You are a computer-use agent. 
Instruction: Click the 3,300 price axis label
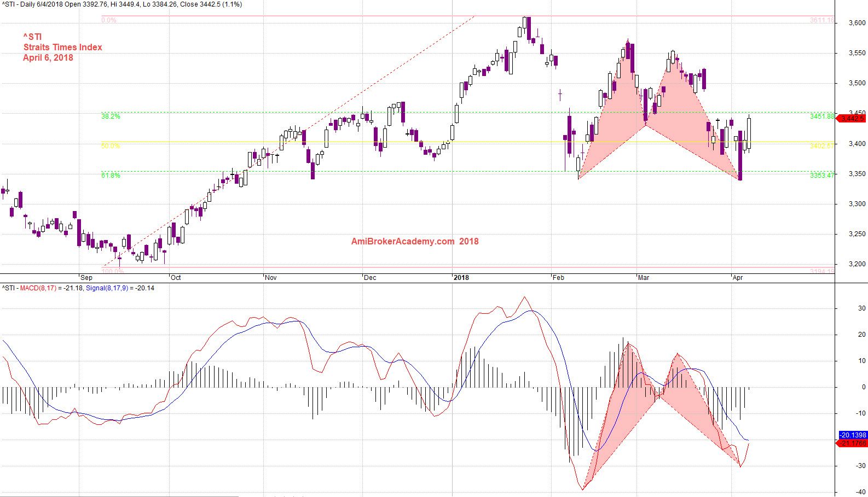pos(857,204)
